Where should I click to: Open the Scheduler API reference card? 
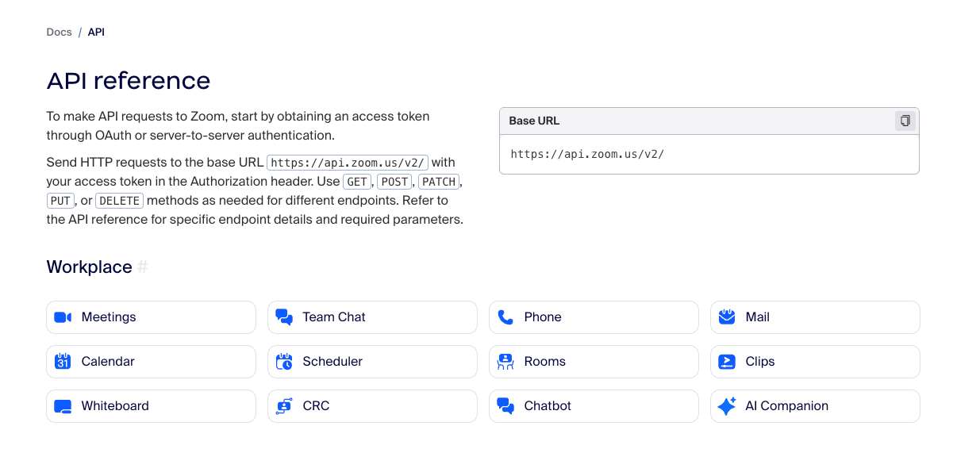tap(372, 362)
